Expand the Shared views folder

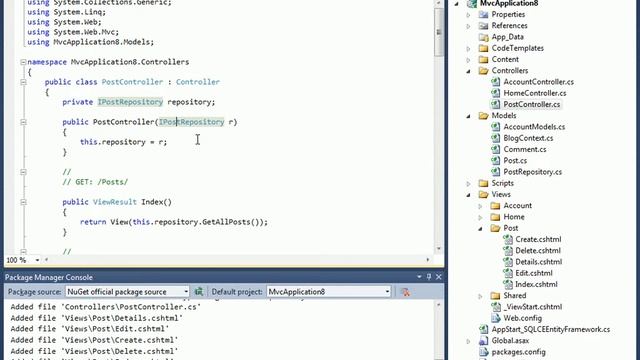click(480, 296)
